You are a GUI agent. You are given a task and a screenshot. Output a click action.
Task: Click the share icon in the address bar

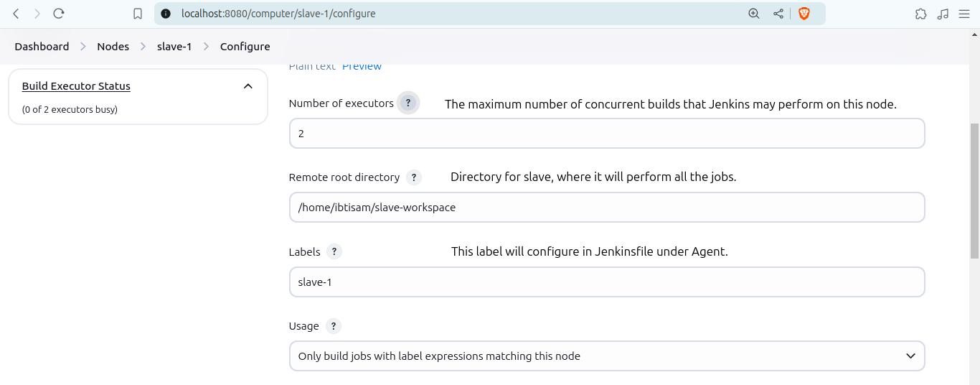[778, 14]
